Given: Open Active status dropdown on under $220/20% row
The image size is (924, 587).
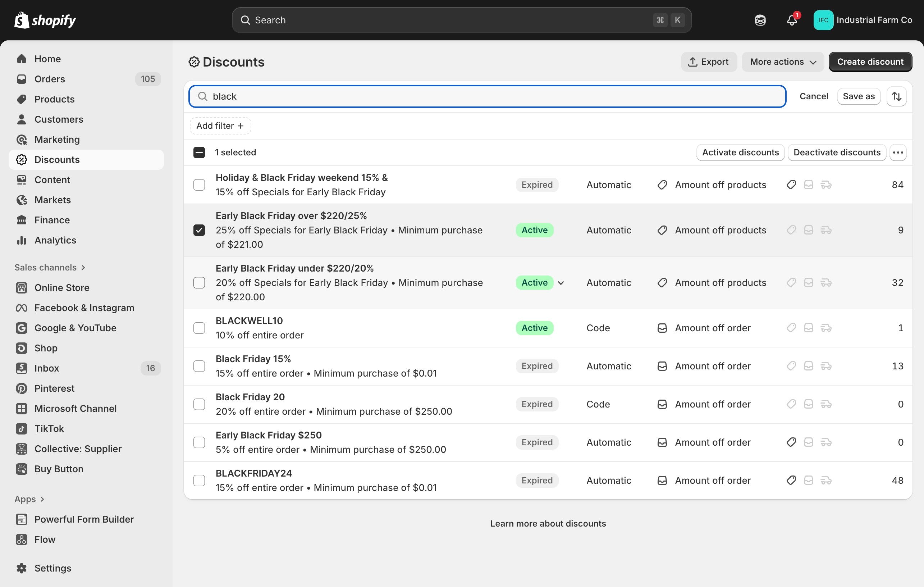Looking at the screenshot, I should pos(561,283).
